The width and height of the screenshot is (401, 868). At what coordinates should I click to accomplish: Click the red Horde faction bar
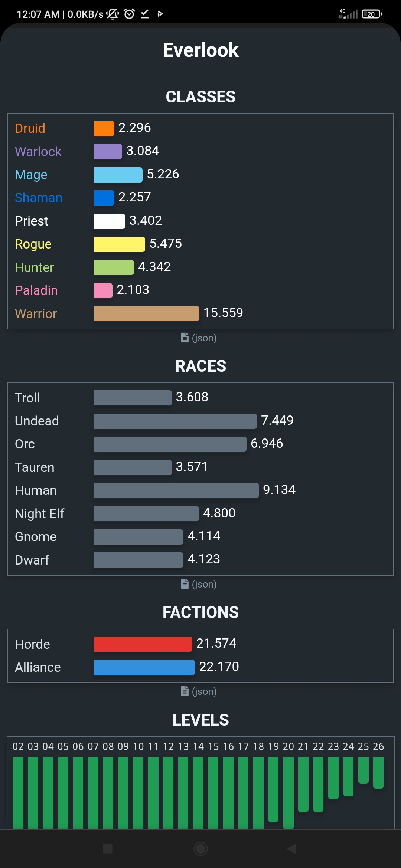pyautogui.click(x=143, y=644)
